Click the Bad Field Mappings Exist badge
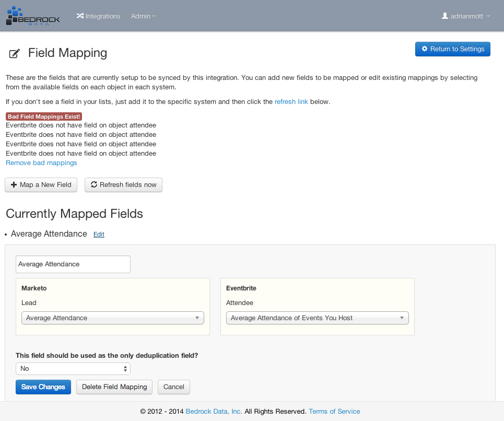Image resolution: width=504 pixels, height=421 pixels. tap(44, 116)
